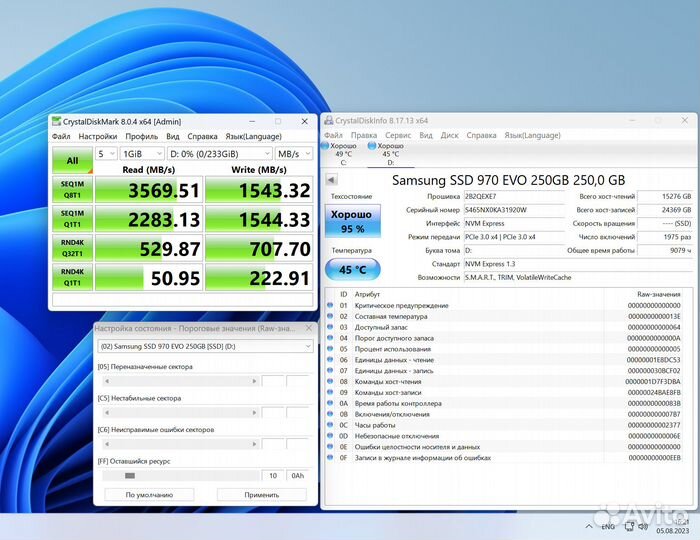Click the 9079 ч total work time value

(665, 250)
